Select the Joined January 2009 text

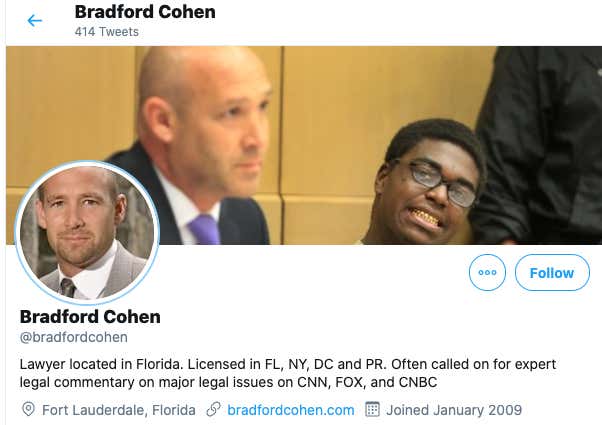[454, 410]
